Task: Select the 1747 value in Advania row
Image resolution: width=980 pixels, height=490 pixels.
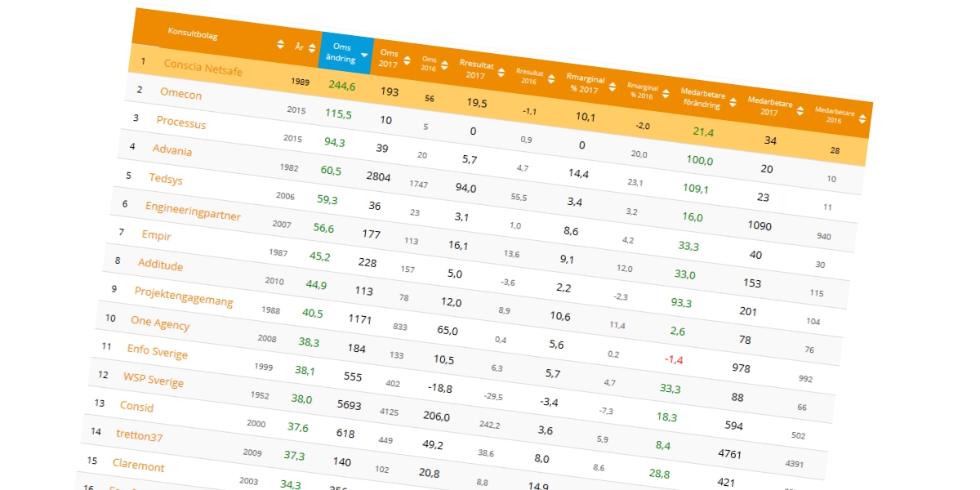Action: [x=418, y=185]
